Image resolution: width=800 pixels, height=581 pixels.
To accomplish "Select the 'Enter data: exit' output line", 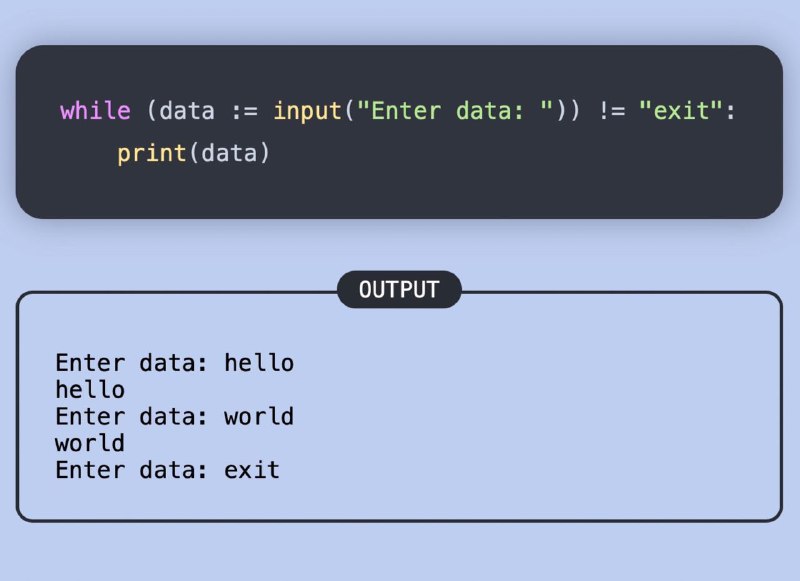I will 167,470.
